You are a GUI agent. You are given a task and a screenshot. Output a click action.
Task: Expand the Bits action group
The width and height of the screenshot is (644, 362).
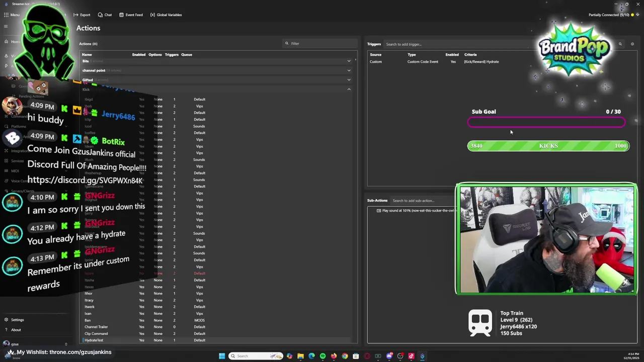(x=349, y=61)
